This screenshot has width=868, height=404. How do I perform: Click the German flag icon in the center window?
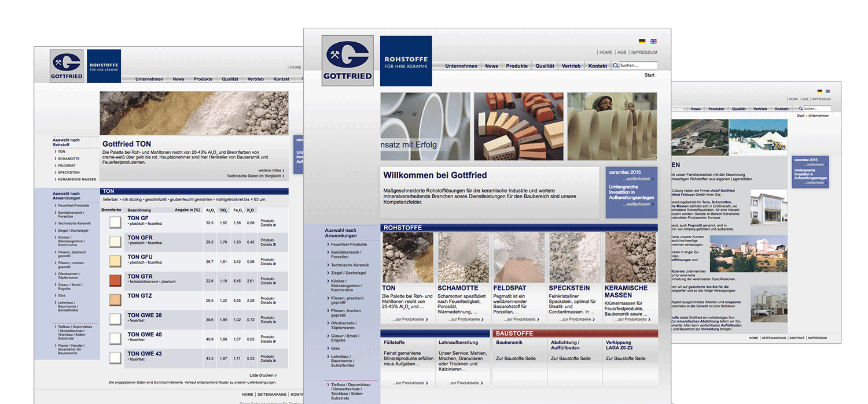click(x=642, y=42)
